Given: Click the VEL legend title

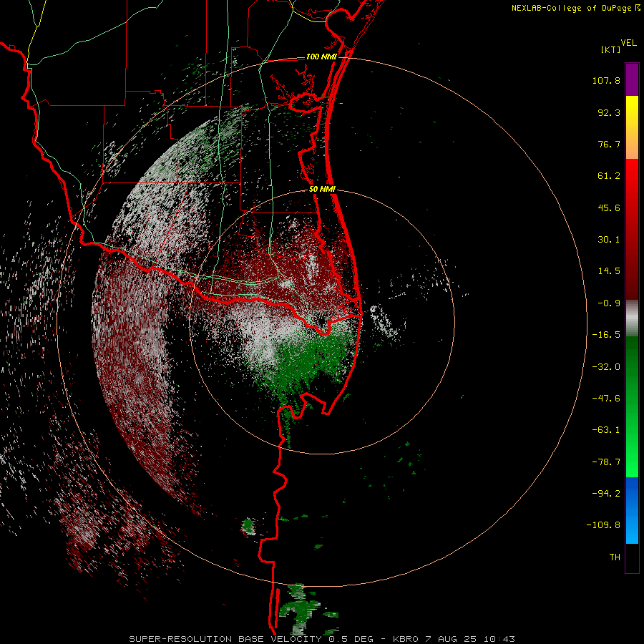Looking at the screenshot, I should [628, 42].
